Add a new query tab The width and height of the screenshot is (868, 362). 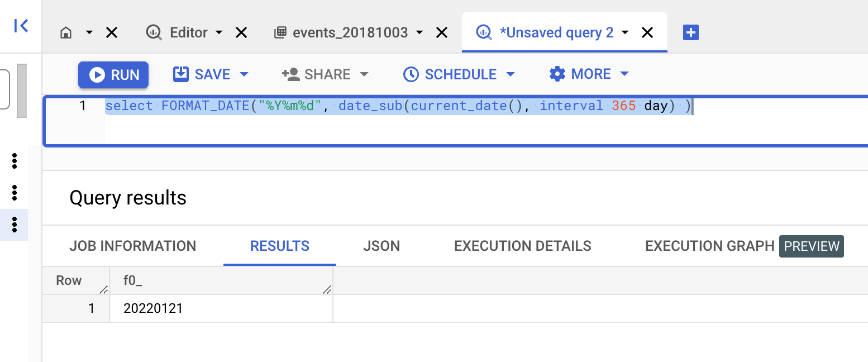pyautogui.click(x=691, y=33)
